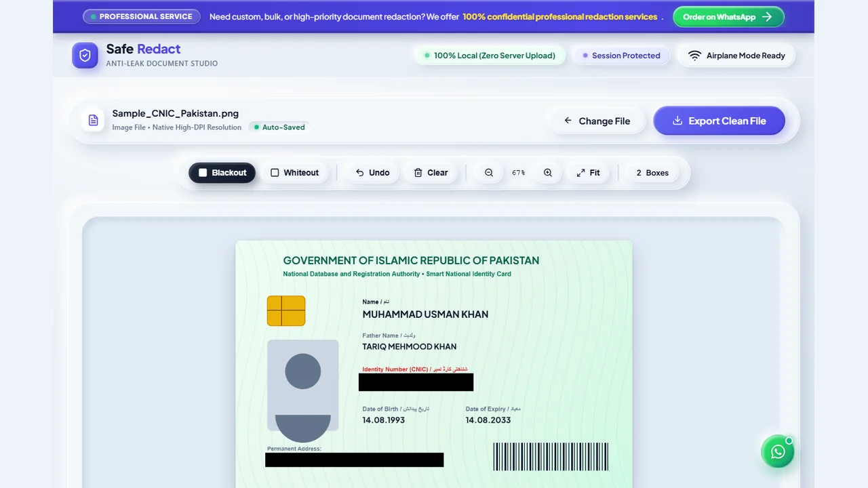Click the Auto-Saved status badge
This screenshot has height=488, width=868.
[x=279, y=127]
